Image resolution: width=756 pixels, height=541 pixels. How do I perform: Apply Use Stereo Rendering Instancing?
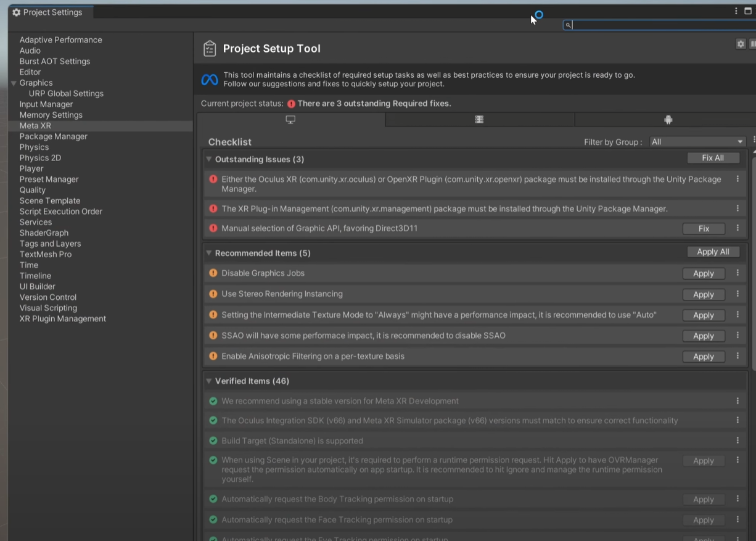point(704,294)
